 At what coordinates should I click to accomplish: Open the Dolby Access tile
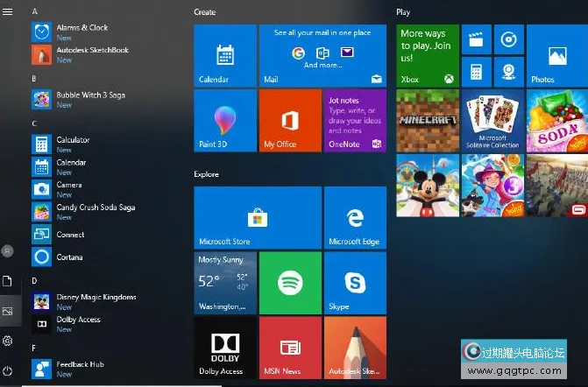[x=225, y=348]
